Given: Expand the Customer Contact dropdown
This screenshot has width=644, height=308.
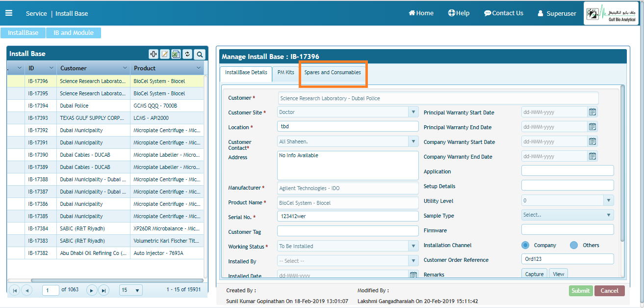Looking at the screenshot, I should pyautogui.click(x=413, y=141).
